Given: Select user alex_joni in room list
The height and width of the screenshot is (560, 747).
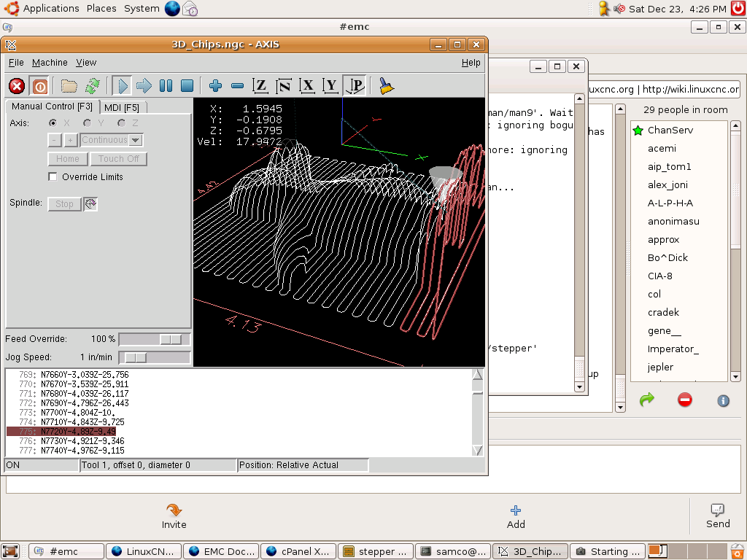Looking at the screenshot, I should pos(667,184).
